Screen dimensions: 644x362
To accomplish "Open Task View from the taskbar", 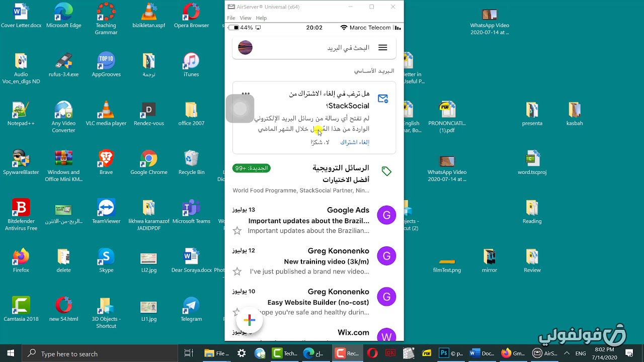I will coord(189,353).
